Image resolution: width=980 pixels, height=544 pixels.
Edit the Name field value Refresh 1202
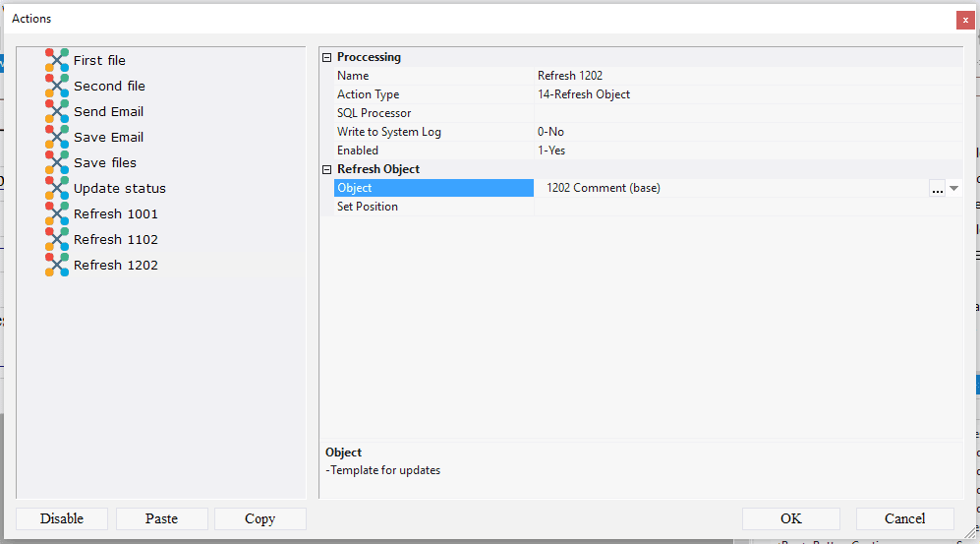(747, 76)
